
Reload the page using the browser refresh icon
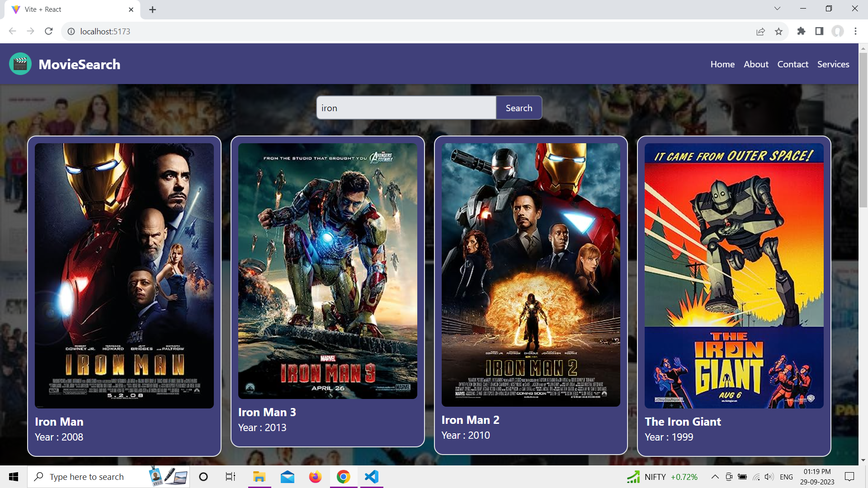click(49, 31)
